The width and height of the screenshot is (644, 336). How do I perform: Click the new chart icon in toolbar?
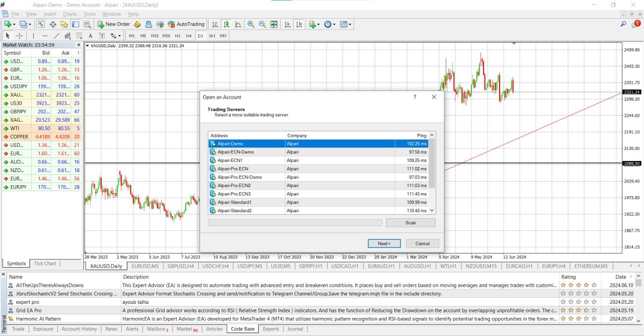coord(9,24)
